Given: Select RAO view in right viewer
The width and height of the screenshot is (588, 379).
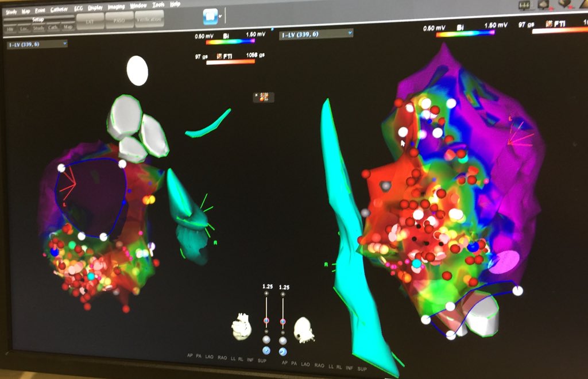Looking at the screenshot, I should pos(319,365).
